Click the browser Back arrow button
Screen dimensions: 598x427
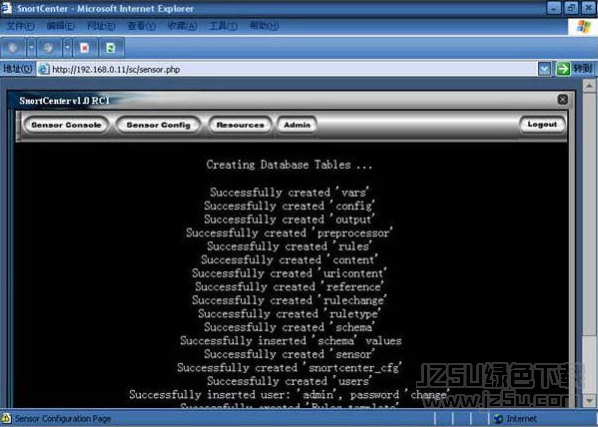(13, 48)
